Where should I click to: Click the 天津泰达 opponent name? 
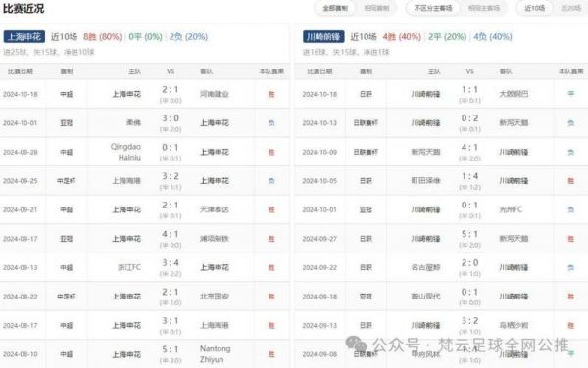click(x=214, y=209)
